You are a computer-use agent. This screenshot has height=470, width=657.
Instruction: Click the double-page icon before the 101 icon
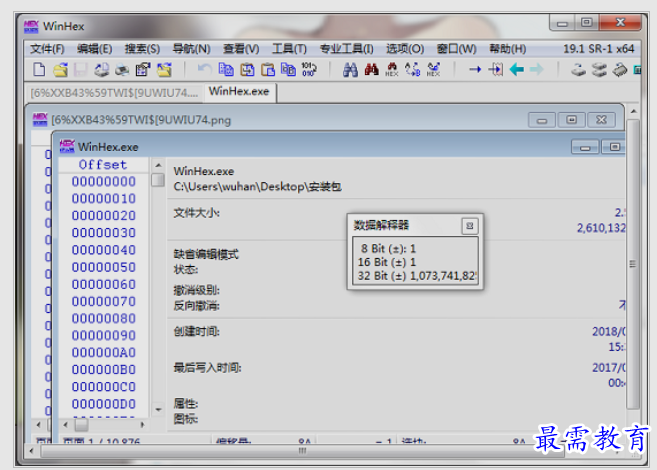(x=288, y=69)
